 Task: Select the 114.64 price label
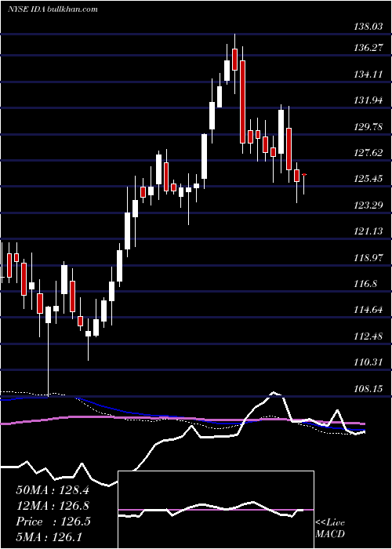[x=368, y=310]
